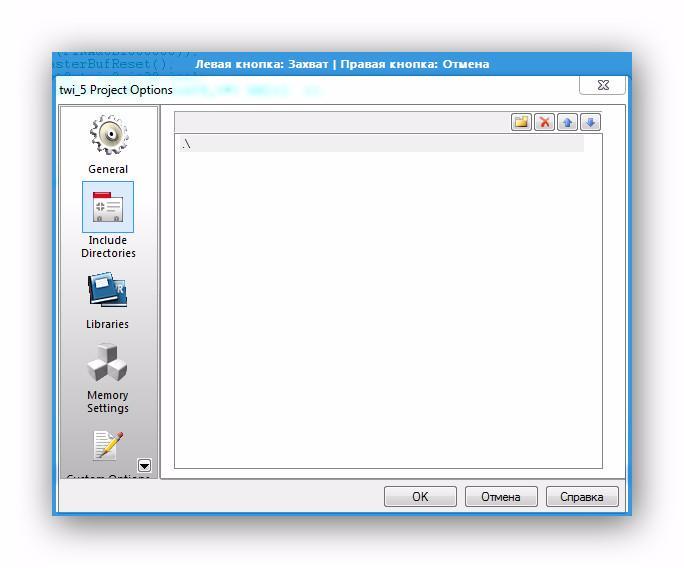Open help via Справка button
This screenshot has height=568, width=684.
582,496
